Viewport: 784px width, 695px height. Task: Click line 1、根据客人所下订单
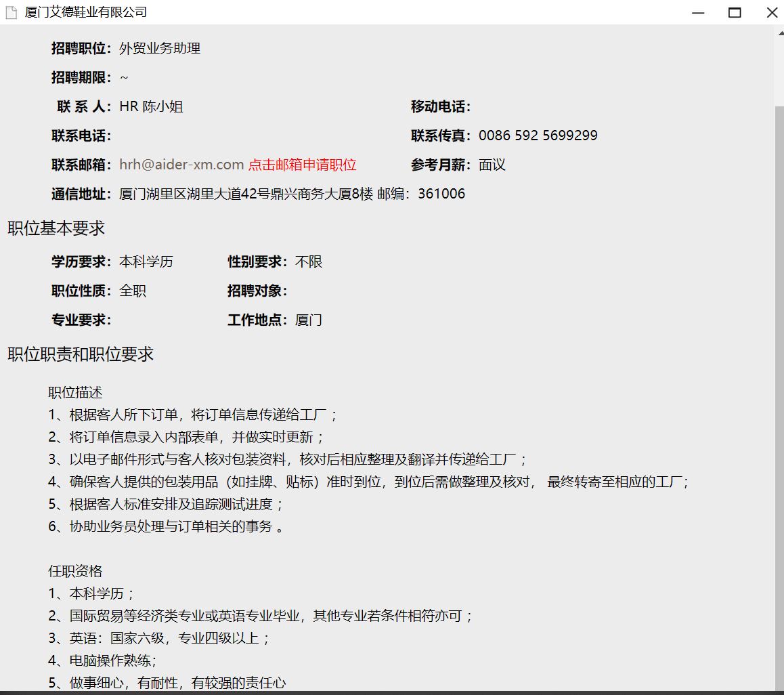click(193, 415)
